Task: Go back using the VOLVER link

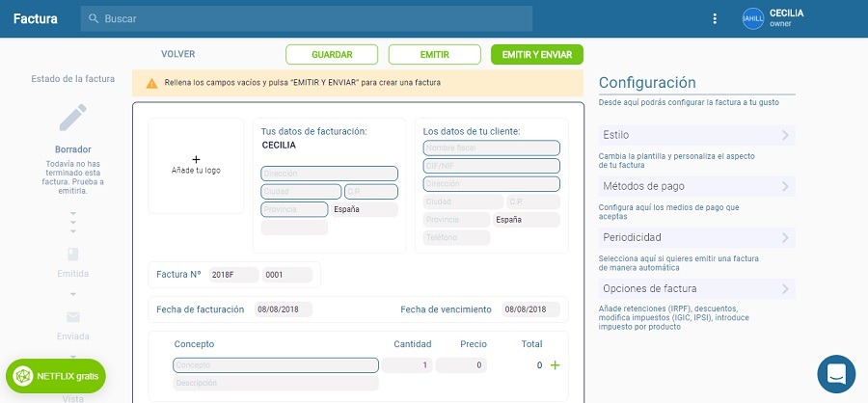Action: [x=177, y=55]
